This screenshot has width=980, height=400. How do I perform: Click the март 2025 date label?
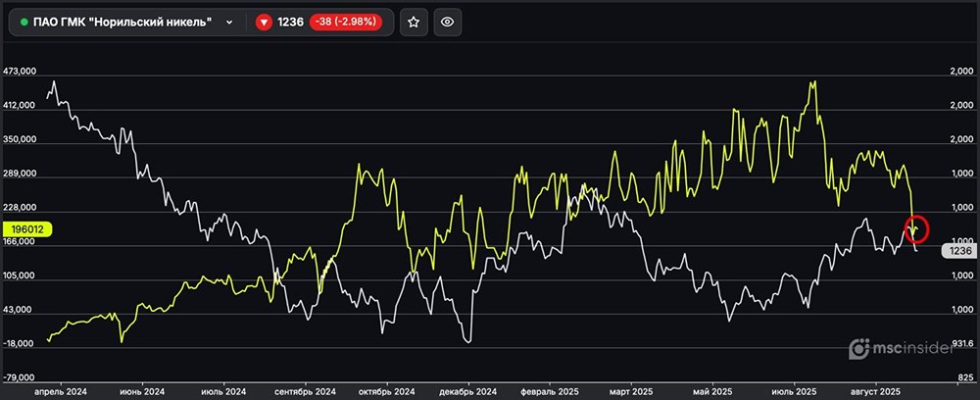[x=630, y=391]
